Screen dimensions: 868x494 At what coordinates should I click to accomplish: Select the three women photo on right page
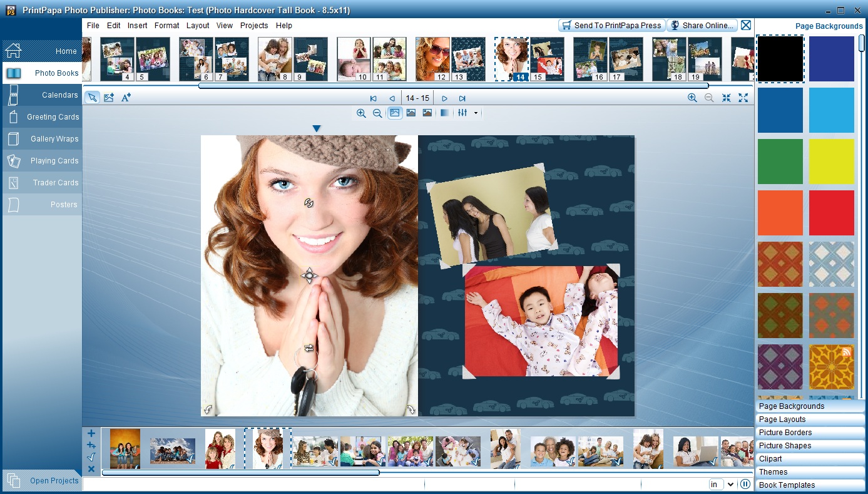491,216
